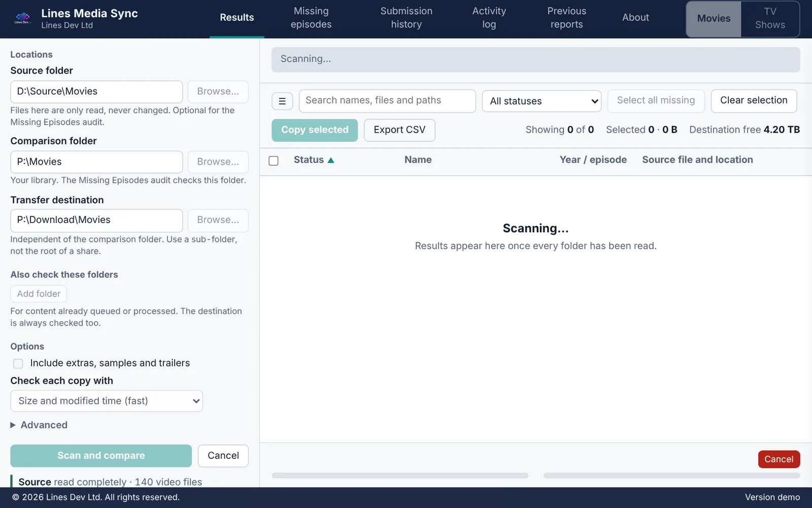Toggle the hamburger column menu button
This screenshot has height=508, width=812.
coord(282,101)
